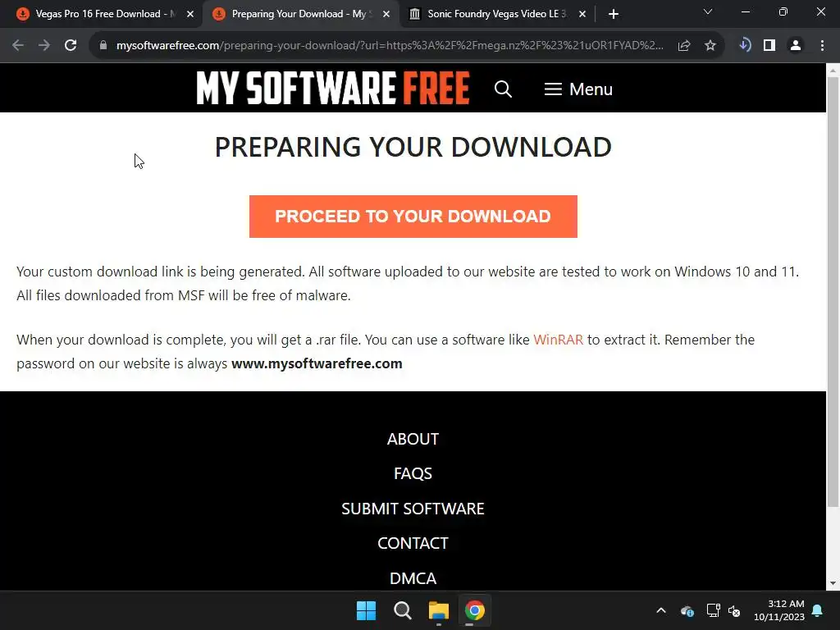Toggle the browser side panel
The width and height of the screenshot is (840, 630).
769,46
